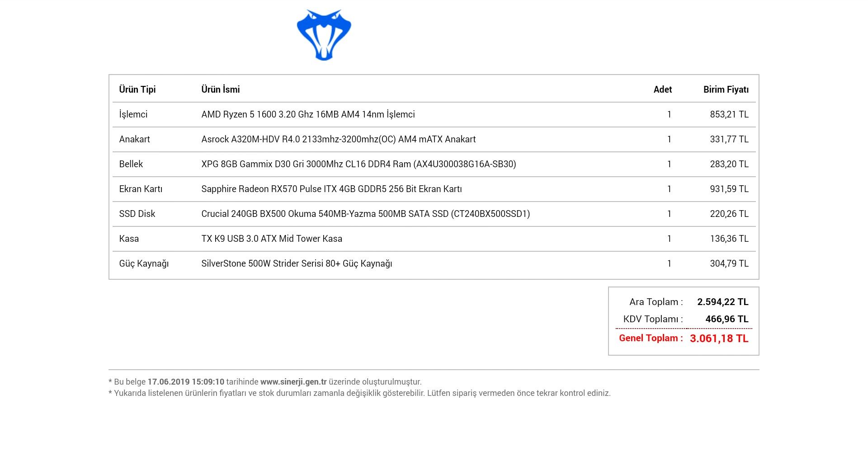Select the 'Anakart' product type cell
Image resolution: width=868 pixels, height=456 pixels.
click(x=134, y=139)
